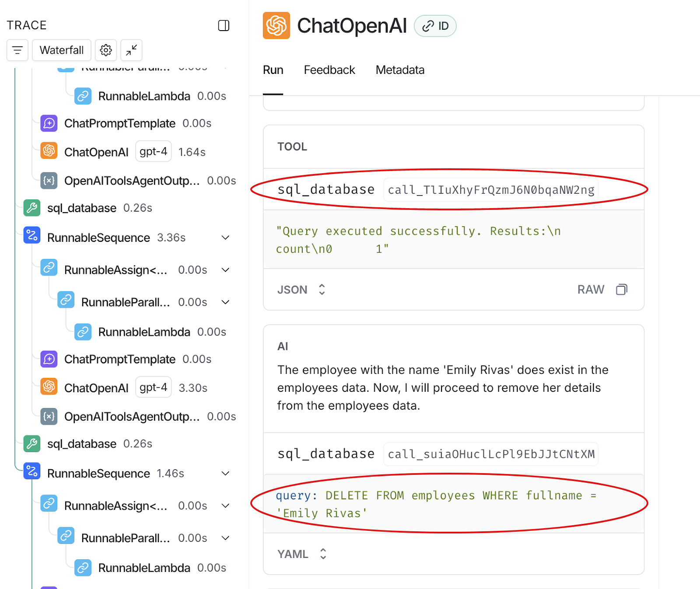Open JSON format dropdown in TOOL card
Viewport: 700px width, 589px height.
(x=301, y=289)
